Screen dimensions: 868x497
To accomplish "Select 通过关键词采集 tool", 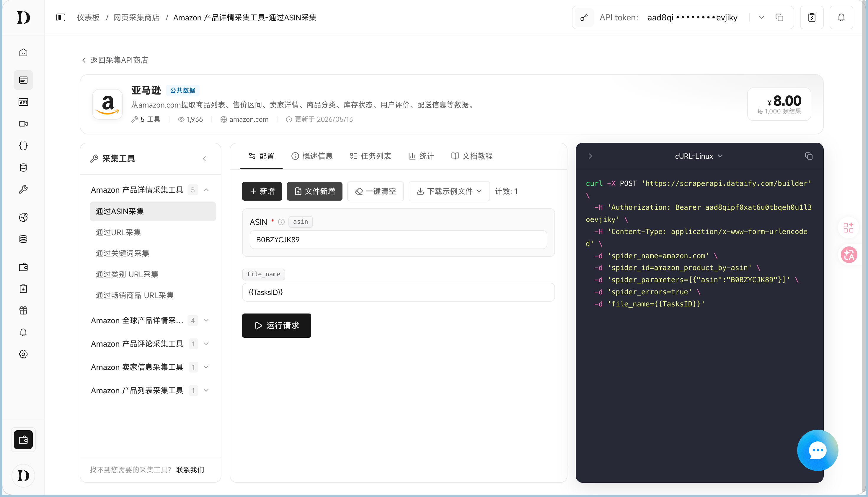I will click(153, 253).
